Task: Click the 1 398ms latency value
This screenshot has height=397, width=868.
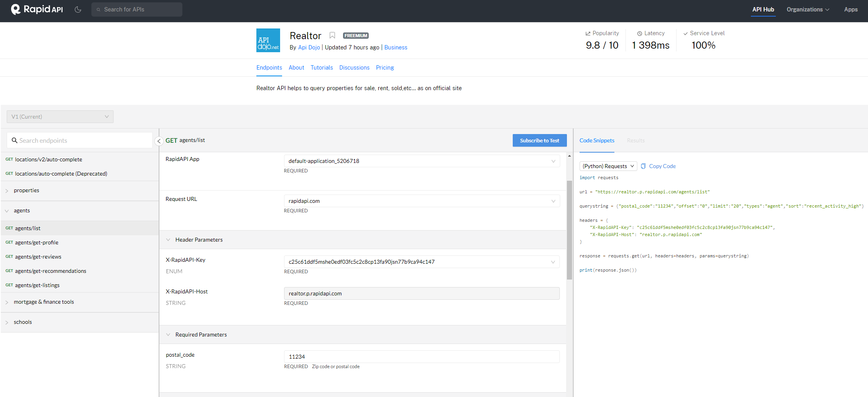Action: pyautogui.click(x=651, y=45)
